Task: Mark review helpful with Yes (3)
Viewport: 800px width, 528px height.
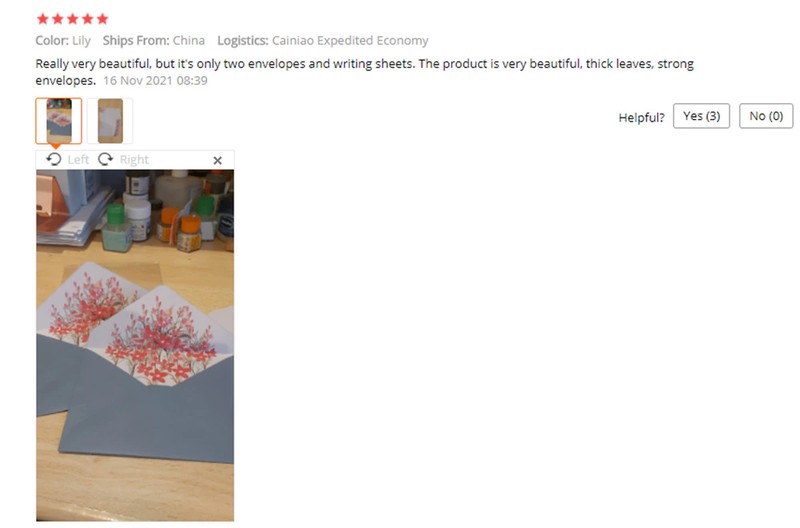Action: pyautogui.click(x=701, y=116)
